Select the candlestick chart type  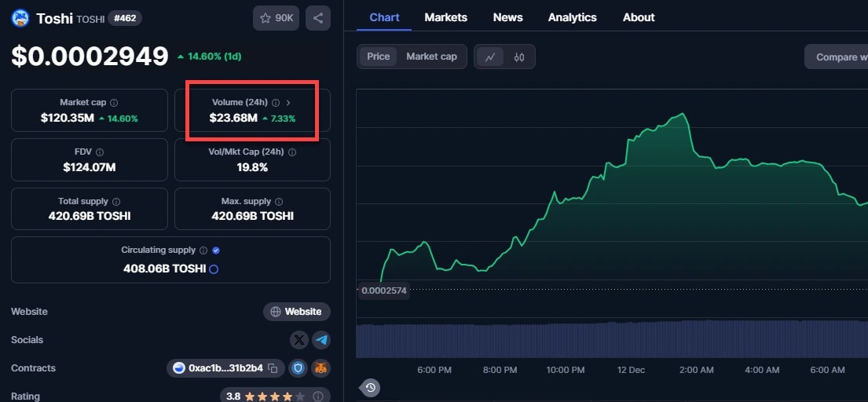(518, 57)
